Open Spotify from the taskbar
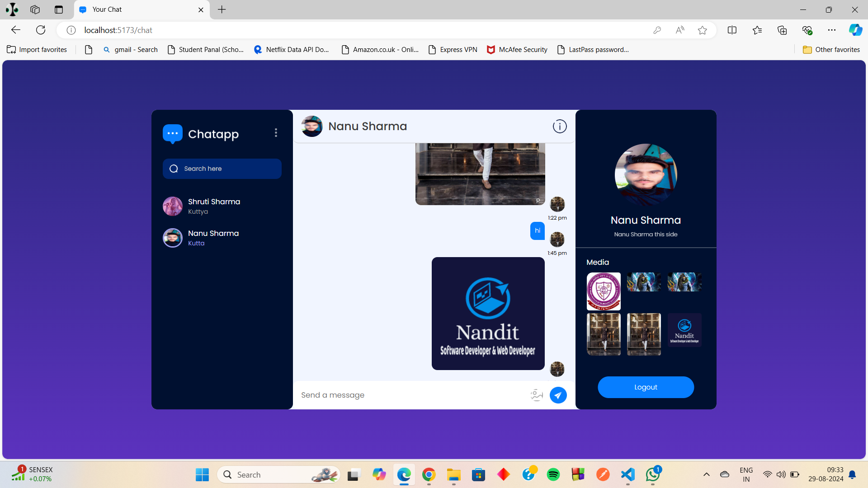 coord(553,474)
